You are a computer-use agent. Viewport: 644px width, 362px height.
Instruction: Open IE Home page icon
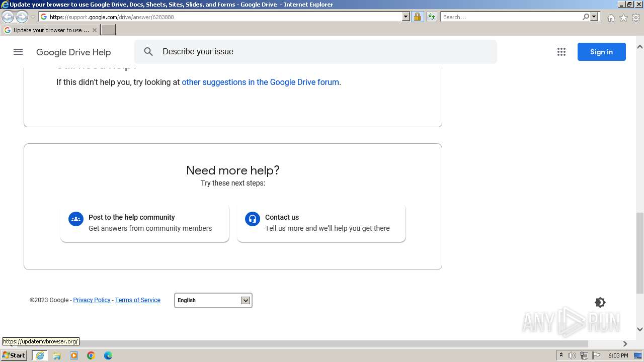click(611, 18)
